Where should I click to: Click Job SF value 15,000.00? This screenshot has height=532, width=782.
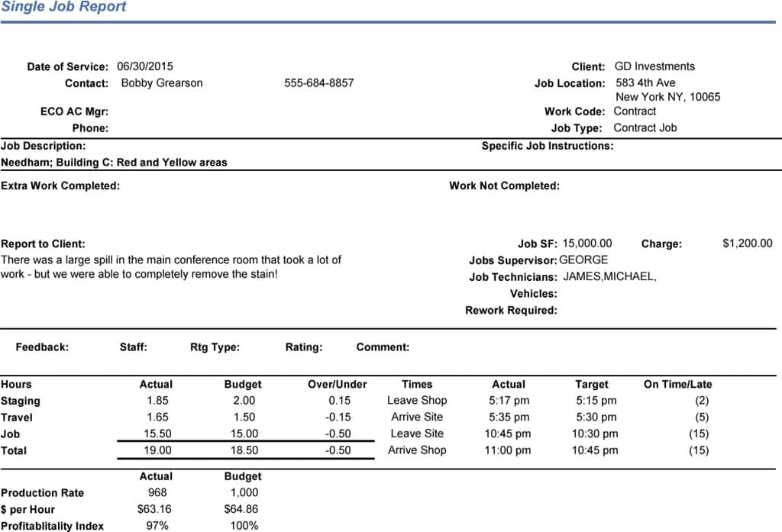[587, 243]
